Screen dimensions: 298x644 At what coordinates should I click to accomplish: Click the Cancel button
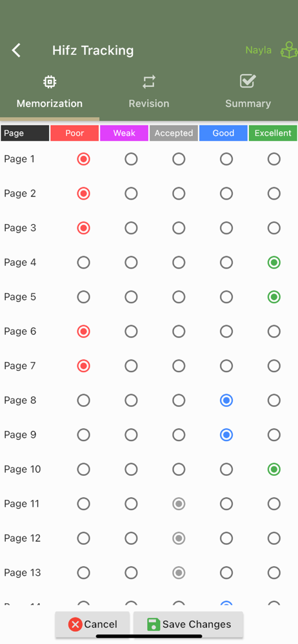pyautogui.click(x=93, y=625)
